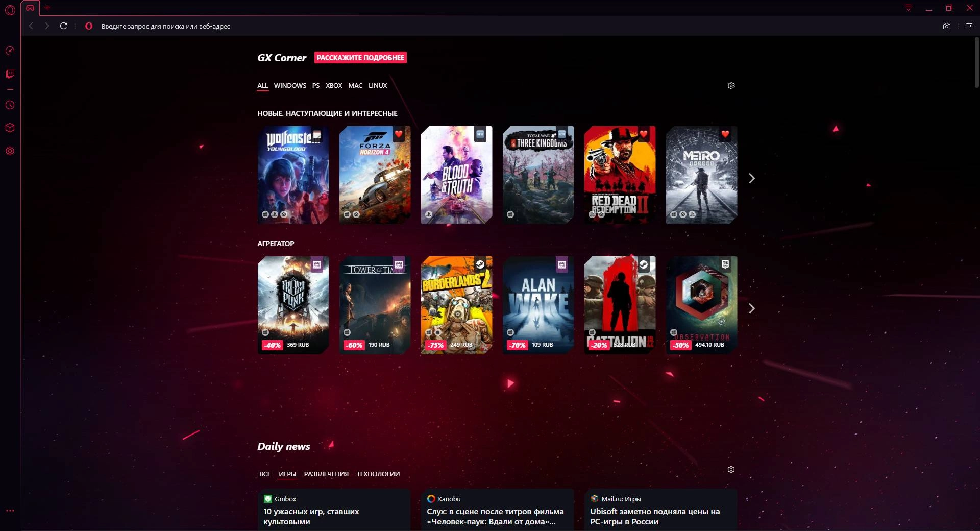Open GX Control speedometer sidebar icon
Image resolution: width=980 pixels, height=531 pixels.
point(10,51)
